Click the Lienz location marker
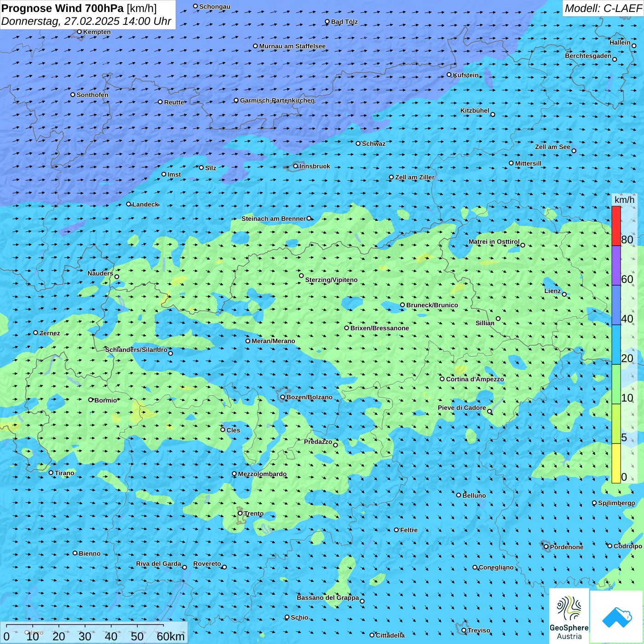Screen dimensions: 644x644 [x=564, y=294]
